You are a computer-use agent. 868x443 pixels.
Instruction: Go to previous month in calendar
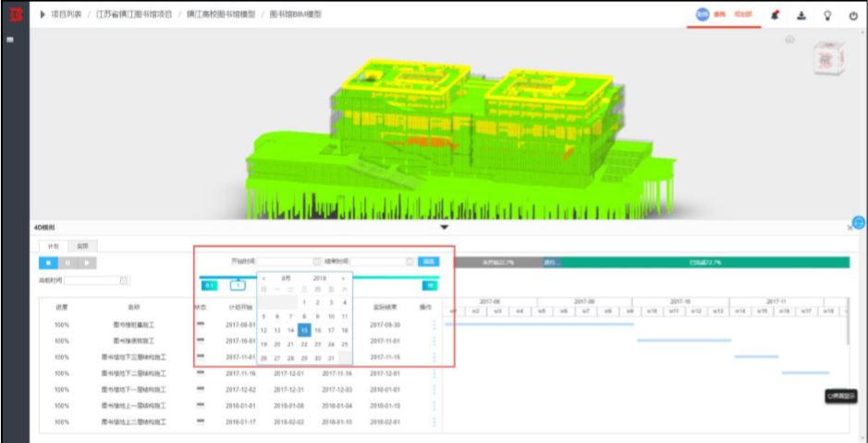[263, 278]
